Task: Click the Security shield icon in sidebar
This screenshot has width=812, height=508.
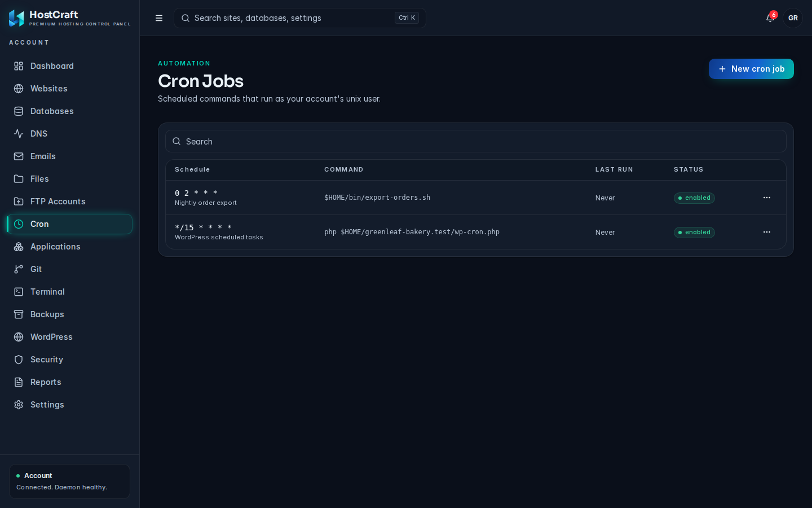Action: pos(19,360)
